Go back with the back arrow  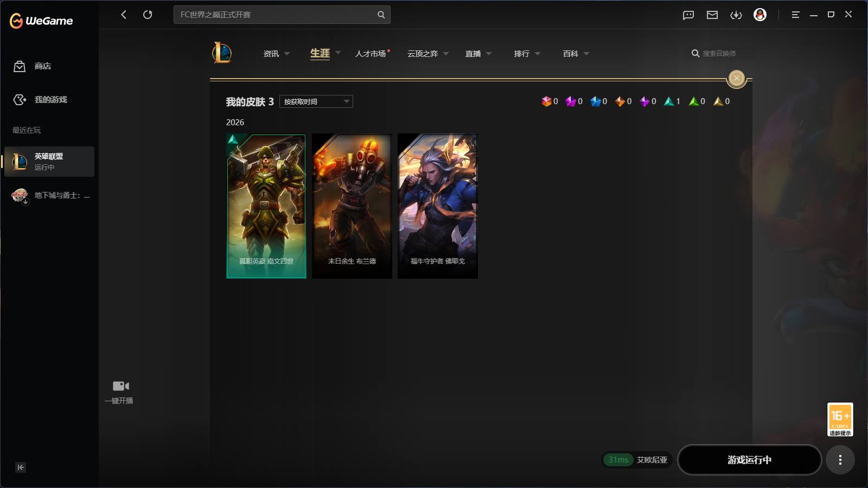(124, 15)
